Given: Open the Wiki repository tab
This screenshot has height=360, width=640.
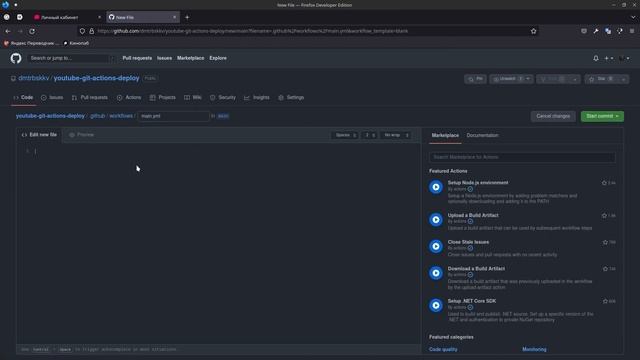Looking at the screenshot, I should [x=193, y=98].
